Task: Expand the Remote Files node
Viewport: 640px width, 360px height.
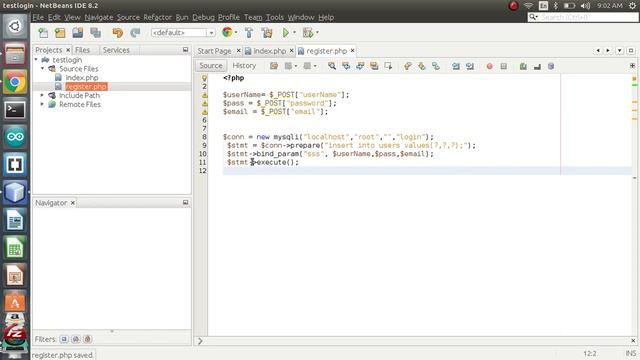Action: (42, 104)
